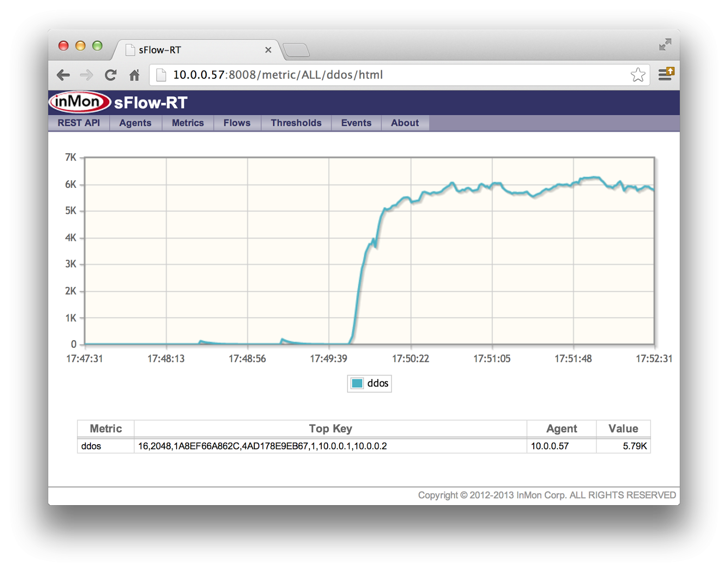Minimize the window with the yellow button
The image size is (728, 572).
[x=81, y=46]
